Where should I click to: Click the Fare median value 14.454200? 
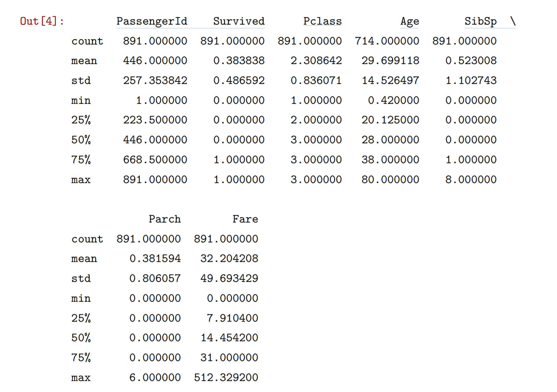coord(229,338)
